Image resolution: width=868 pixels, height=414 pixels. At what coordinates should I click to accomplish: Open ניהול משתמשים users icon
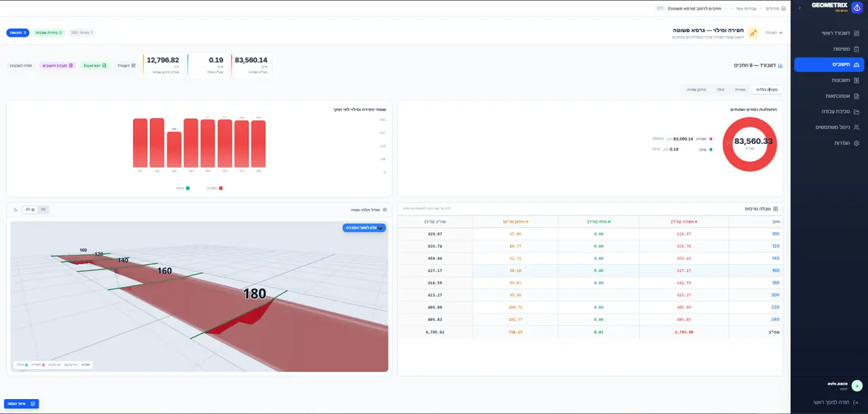(x=856, y=127)
